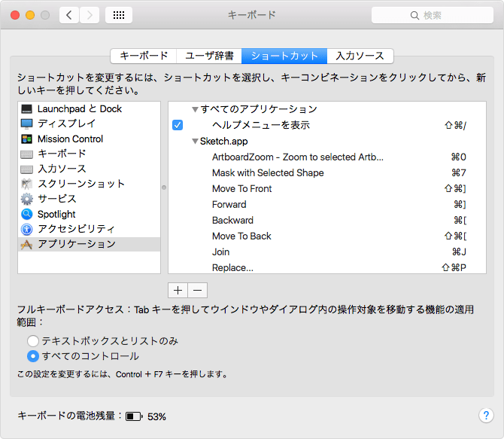Remove shortcut with the minus button
Screen dimensions: 504x439
pos(197,290)
